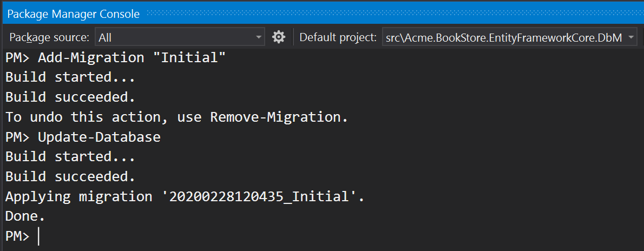Image resolution: width=644 pixels, height=251 pixels.
Task: Click the 'Done.' output line
Action: (25, 216)
